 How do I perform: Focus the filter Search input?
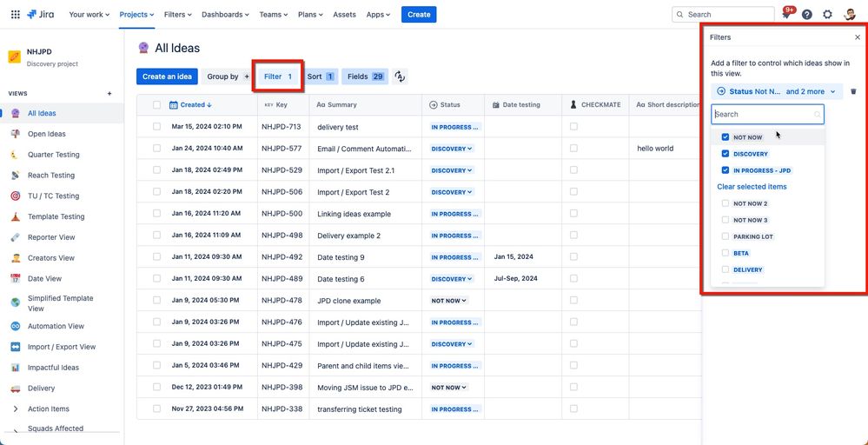(x=768, y=114)
